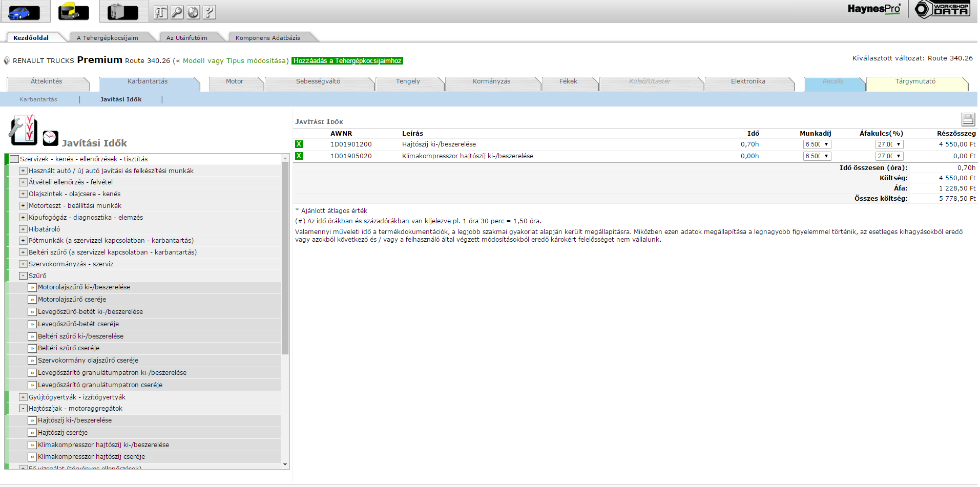
Task: Open the Komponens Adatbázis tab
Action: [267, 38]
